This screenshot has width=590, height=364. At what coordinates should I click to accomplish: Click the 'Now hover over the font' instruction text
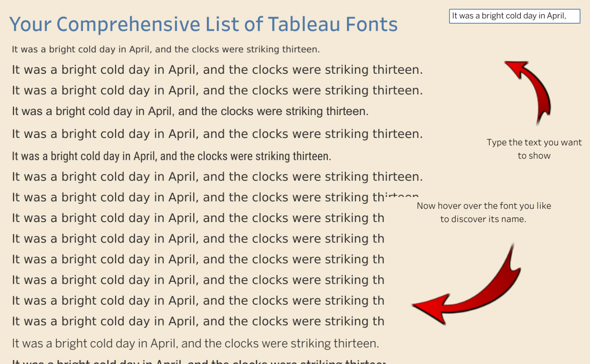point(483,212)
